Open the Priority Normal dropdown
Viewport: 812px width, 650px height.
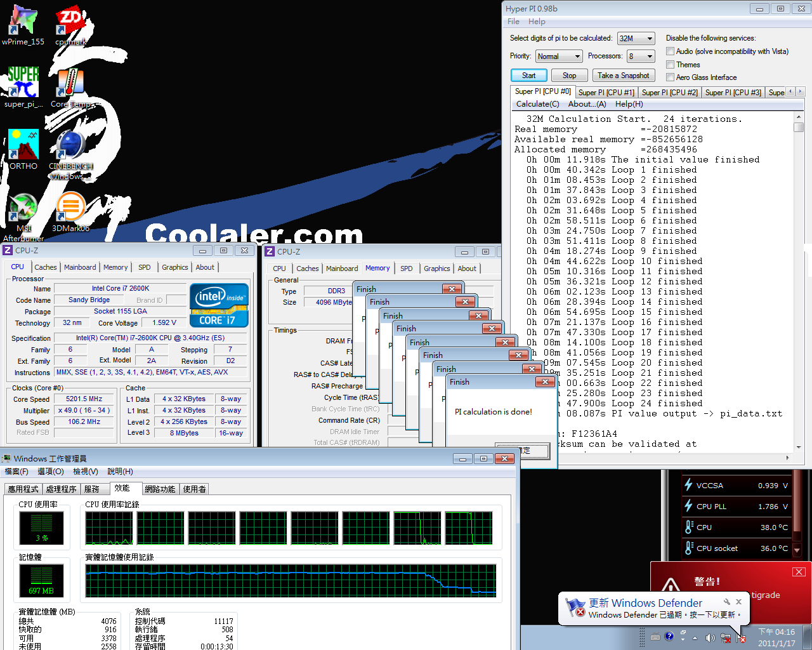(558, 56)
